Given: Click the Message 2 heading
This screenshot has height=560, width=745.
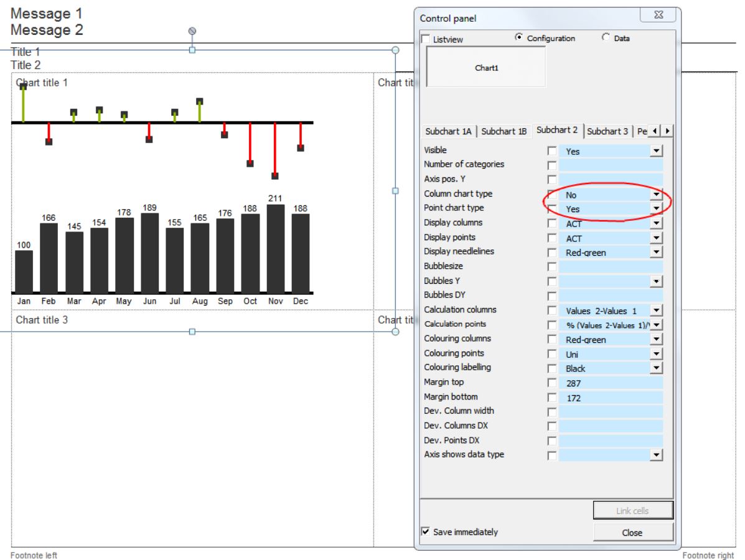Looking at the screenshot, I should (x=47, y=30).
